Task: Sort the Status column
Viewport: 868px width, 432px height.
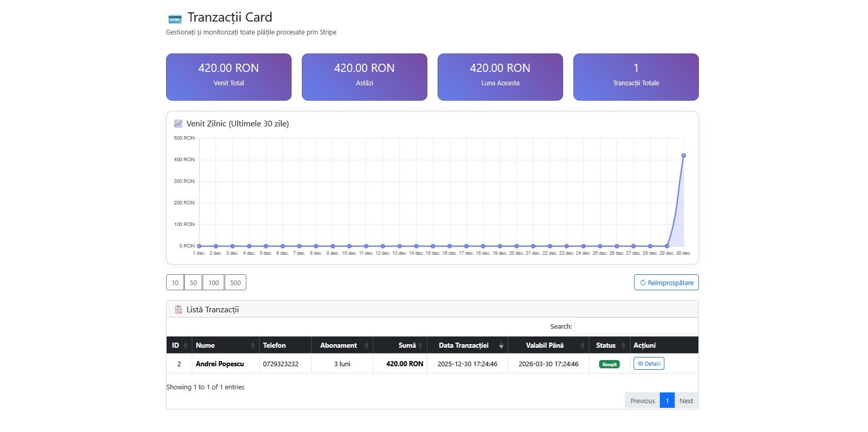Action: (609, 346)
